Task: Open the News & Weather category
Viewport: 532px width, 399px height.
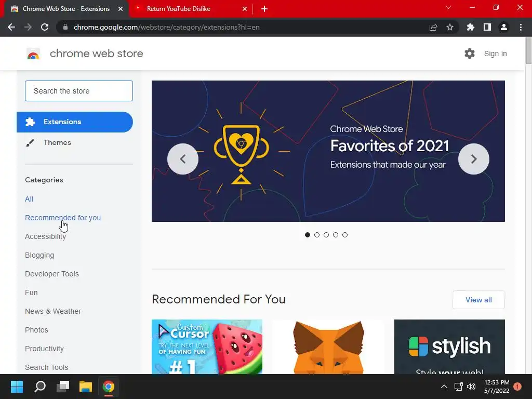Action: click(53, 311)
